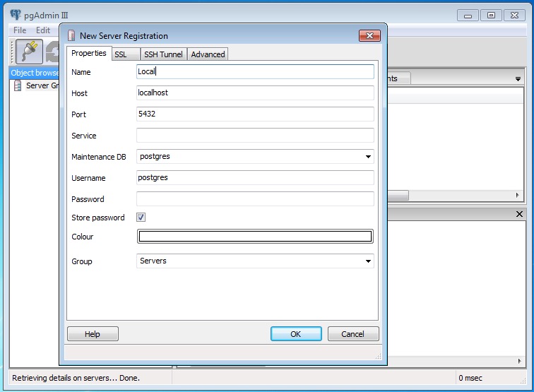
Task: Pick a colour from the Colour swatch
Action: [x=255, y=237]
